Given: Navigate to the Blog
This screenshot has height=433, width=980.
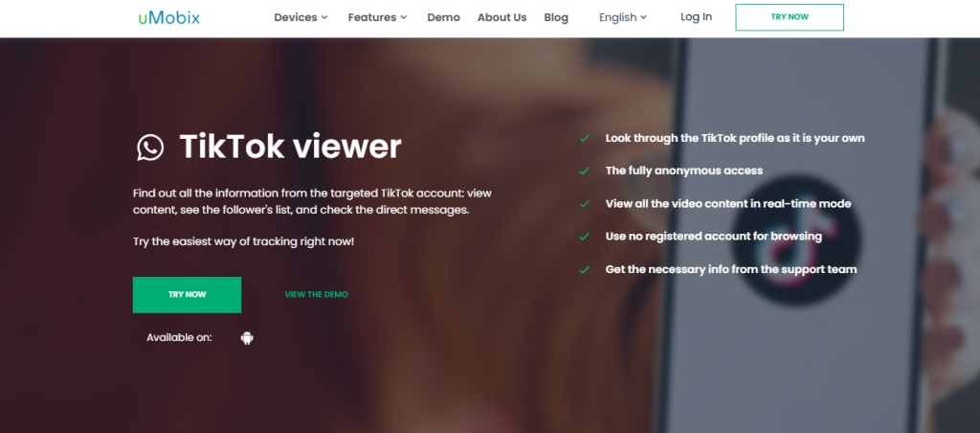Looking at the screenshot, I should [556, 17].
